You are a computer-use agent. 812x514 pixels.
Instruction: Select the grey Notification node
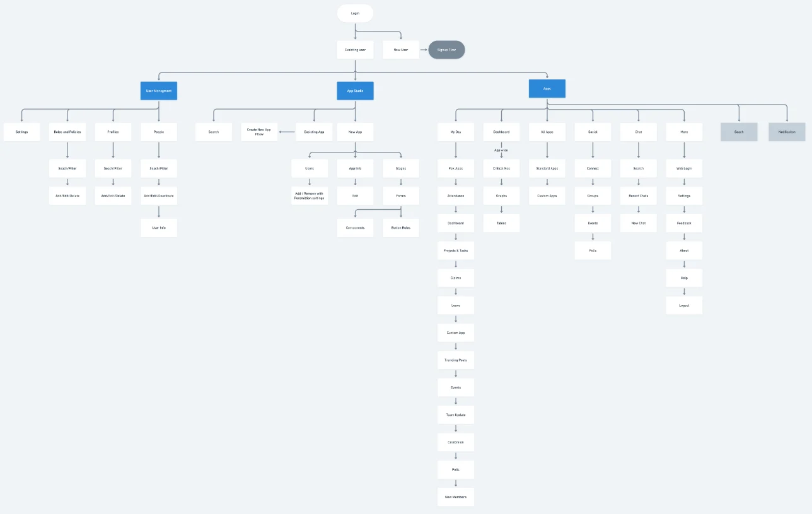point(787,132)
